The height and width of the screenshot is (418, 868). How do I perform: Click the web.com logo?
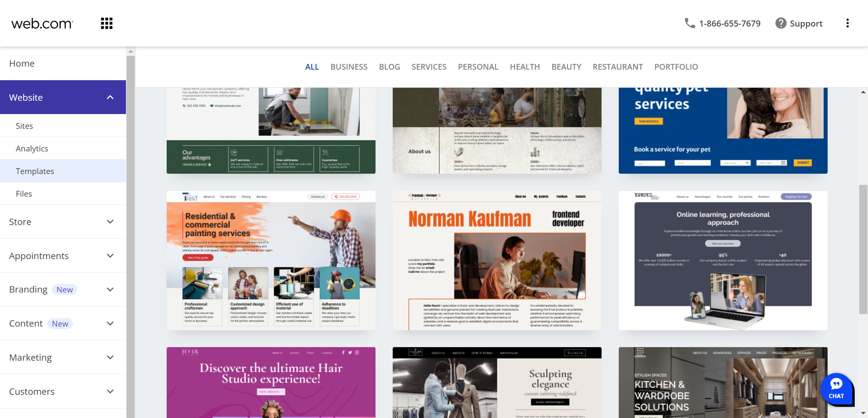[42, 23]
